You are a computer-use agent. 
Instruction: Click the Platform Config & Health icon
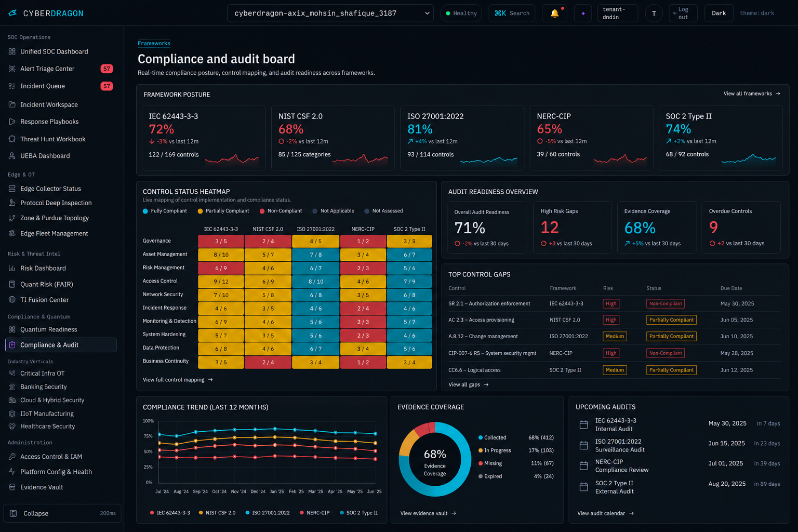point(12,472)
